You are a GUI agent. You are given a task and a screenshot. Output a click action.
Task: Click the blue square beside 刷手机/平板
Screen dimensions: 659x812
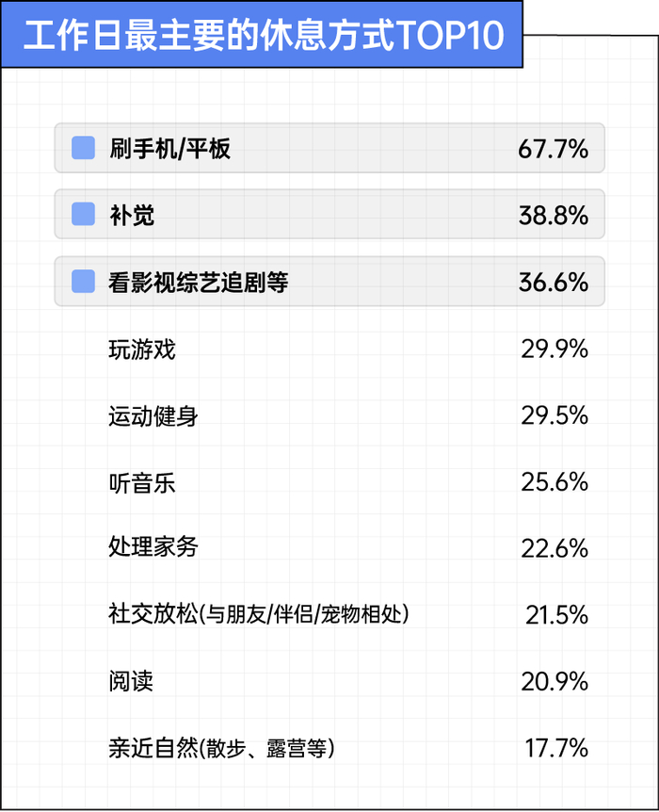pos(83,148)
